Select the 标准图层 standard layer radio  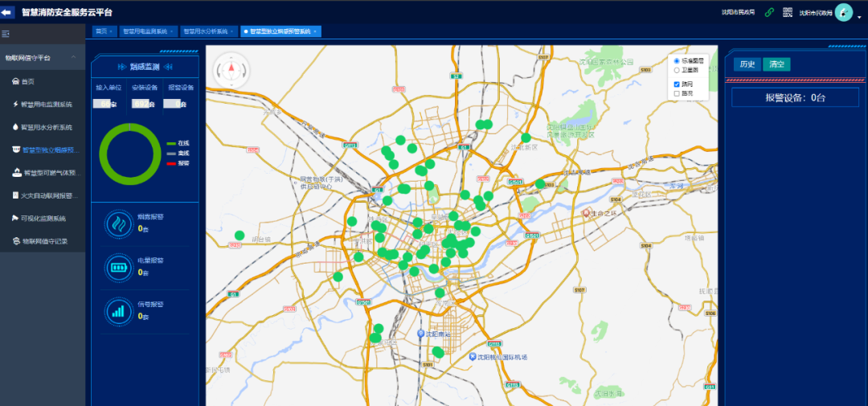coord(677,61)
